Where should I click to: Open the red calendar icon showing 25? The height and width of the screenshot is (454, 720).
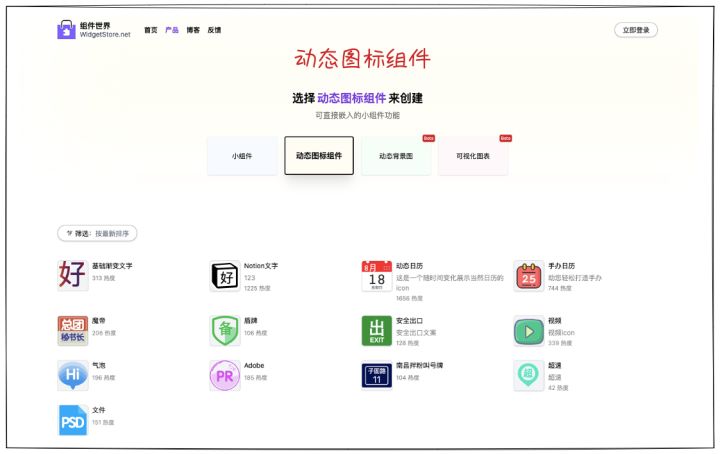(529, 276)
